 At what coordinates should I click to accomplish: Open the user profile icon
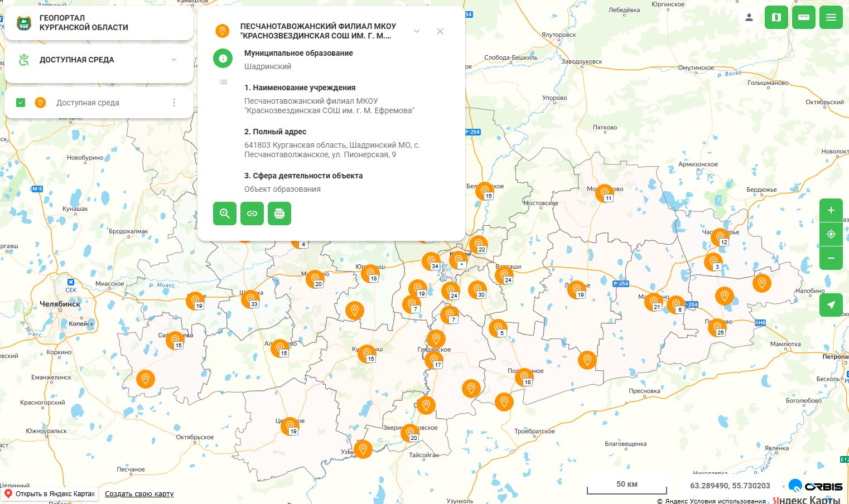749,18
